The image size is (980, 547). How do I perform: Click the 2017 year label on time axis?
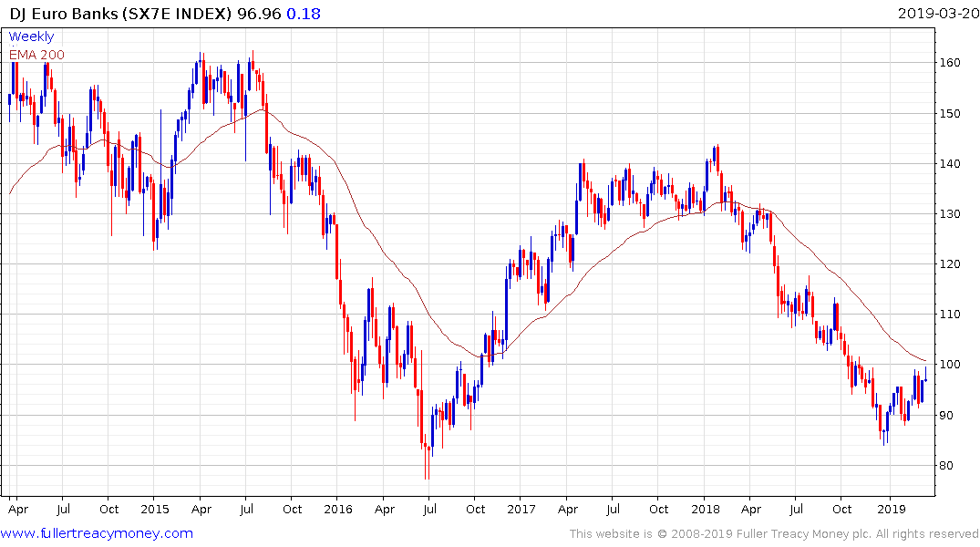tap(521, 509)
